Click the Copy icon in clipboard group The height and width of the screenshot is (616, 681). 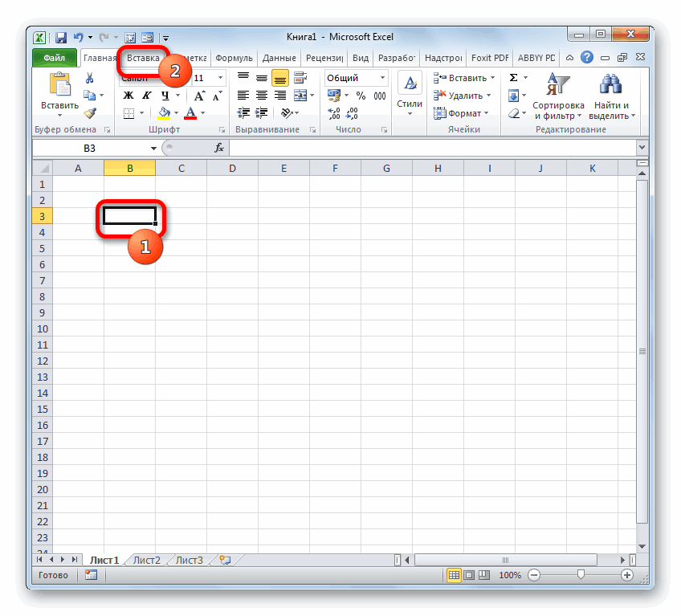pos(89,95)
